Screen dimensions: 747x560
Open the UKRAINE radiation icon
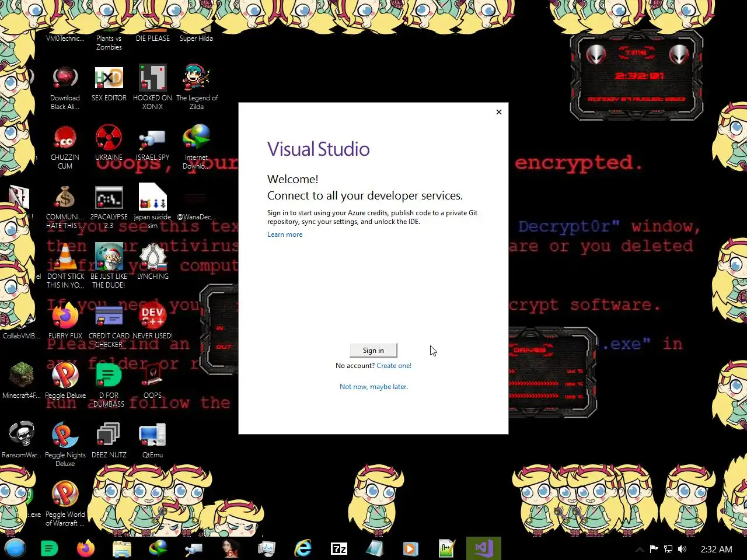pos(109,143)
